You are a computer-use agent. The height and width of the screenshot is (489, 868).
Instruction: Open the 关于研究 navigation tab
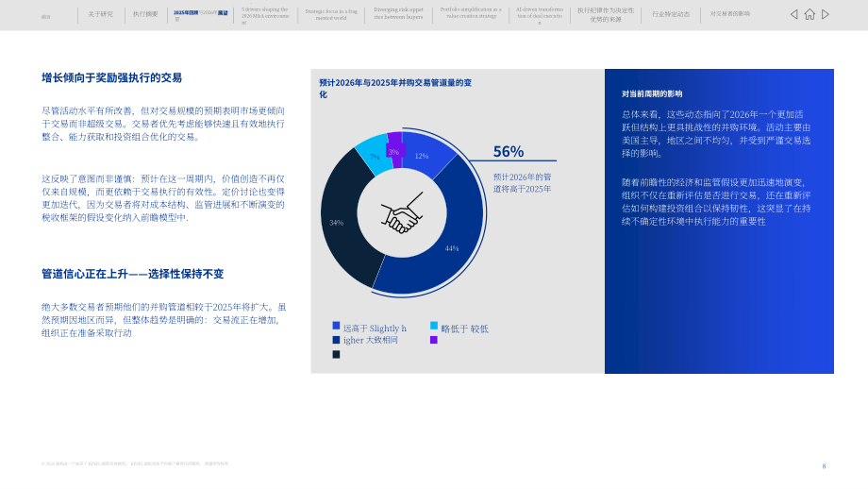(x=100, y=14)
